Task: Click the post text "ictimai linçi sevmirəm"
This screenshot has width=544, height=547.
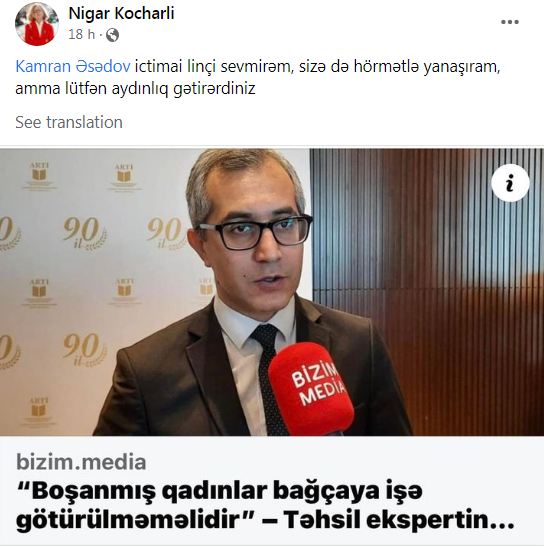Action: coord(213,66)
